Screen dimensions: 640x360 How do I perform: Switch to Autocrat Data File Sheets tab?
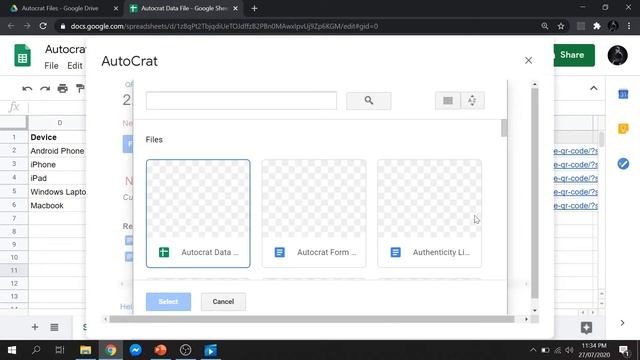pos(183,9)
